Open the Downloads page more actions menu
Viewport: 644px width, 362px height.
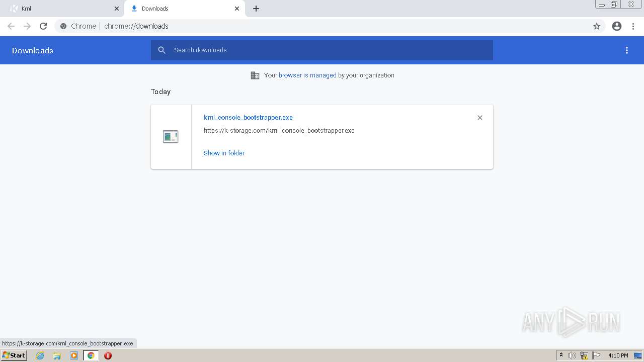pyautogui.click(x=627, y=50)
